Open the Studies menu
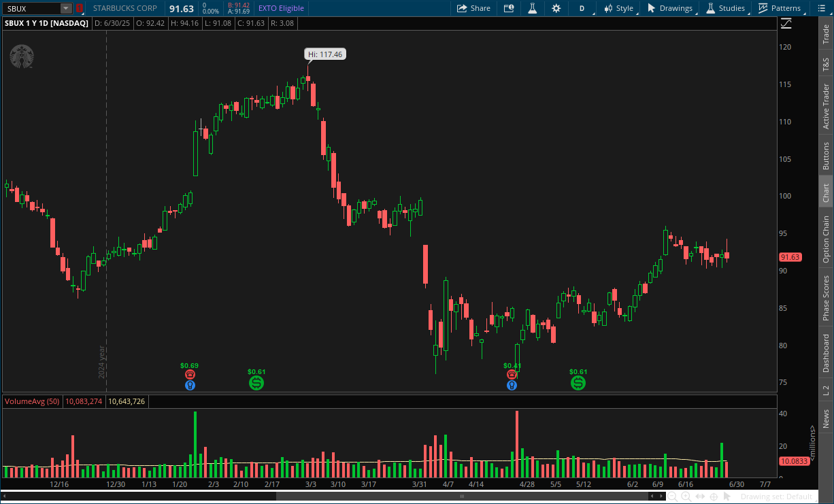 726,8
